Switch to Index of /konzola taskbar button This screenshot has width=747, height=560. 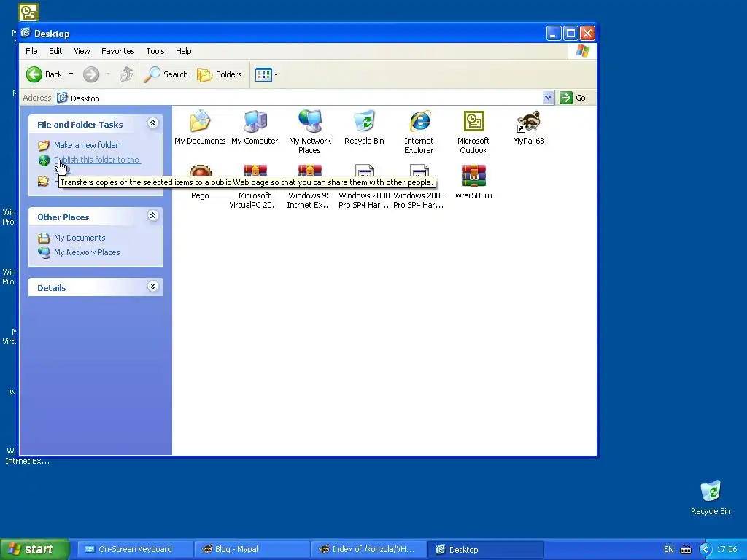tap(369, 550)
